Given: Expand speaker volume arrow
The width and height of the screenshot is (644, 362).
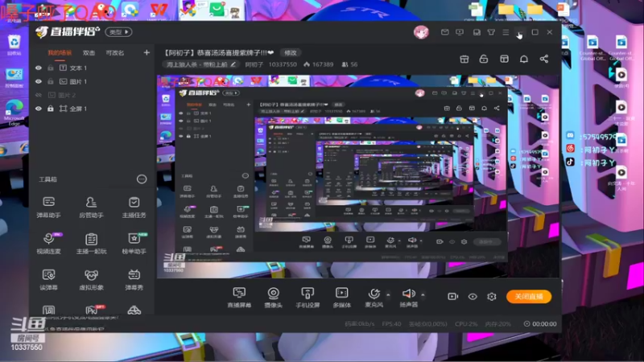Looking at the screenshot, I should click(423, 294).
